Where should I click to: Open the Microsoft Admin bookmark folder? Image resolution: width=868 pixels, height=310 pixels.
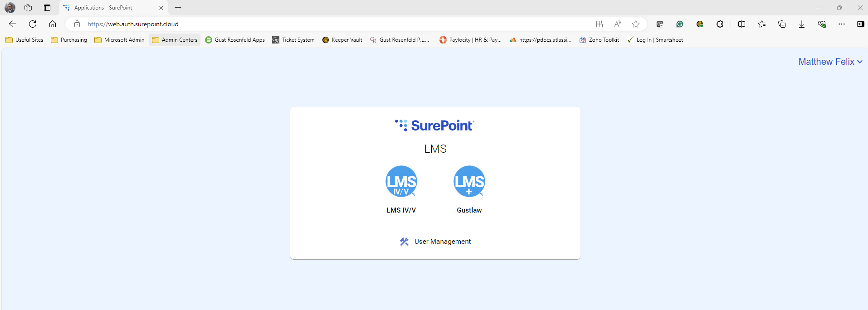[119, 40]
